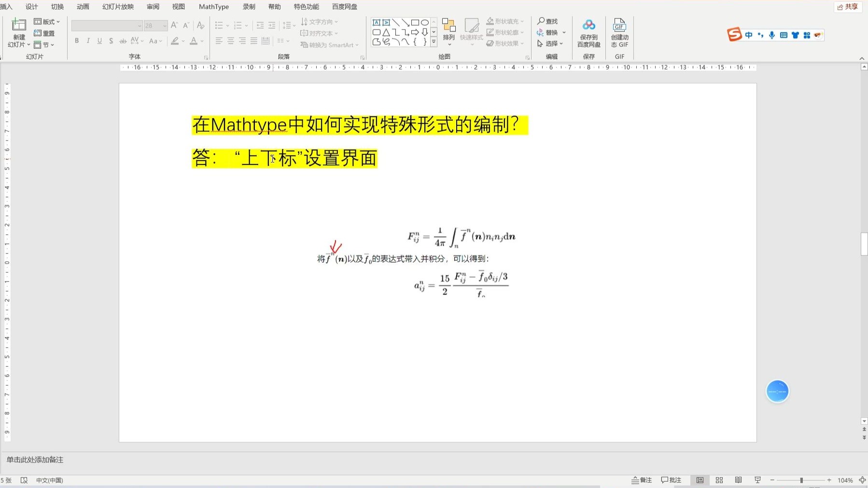Toggle Underline formatting
Screen dimensions: 868x488
coord(99,41)
